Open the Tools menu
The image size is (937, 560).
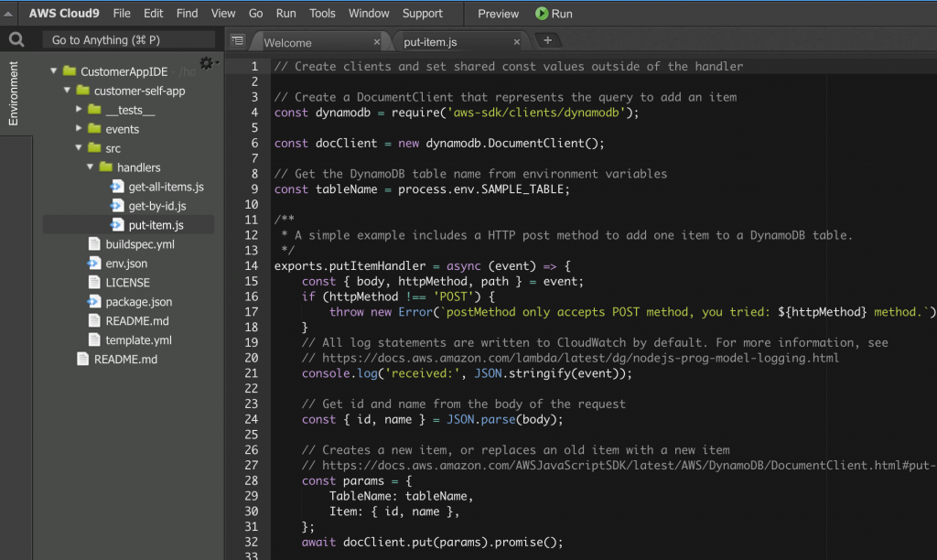pos(322,14)
